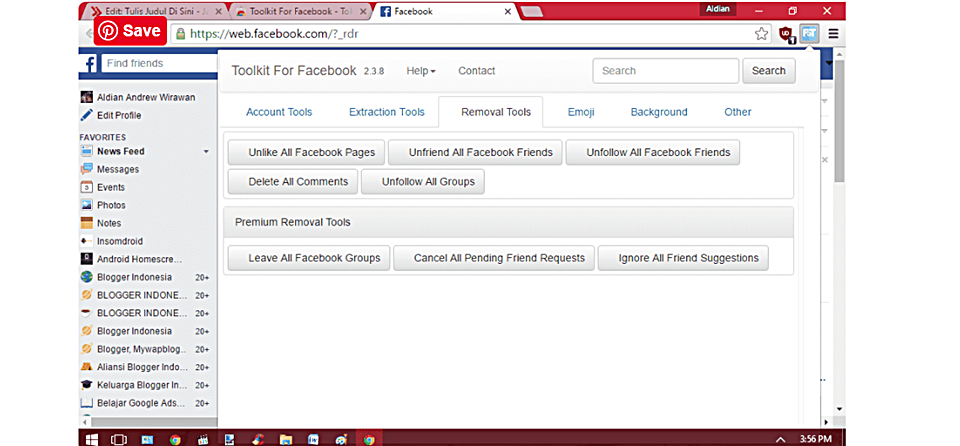Click the Android Homescreen page icon
Screen dimensions: 960x446
pyautogui.click(x=86, y=259)
